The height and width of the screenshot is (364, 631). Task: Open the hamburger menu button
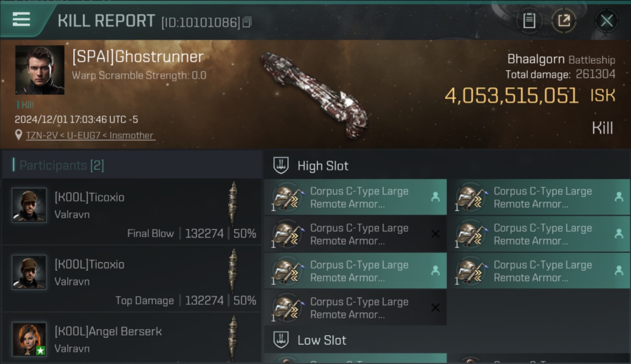(21, 20)
